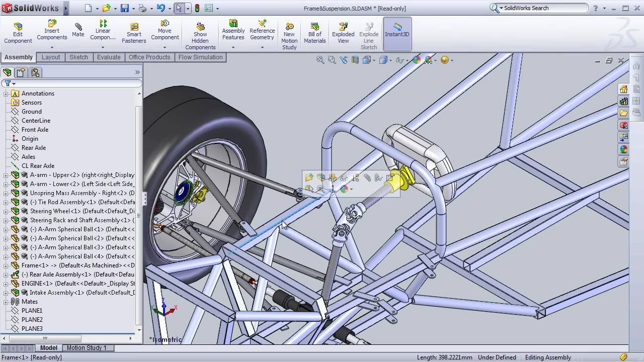
Task: Open Assembly Features tool
Action: (x=233, y=30)
